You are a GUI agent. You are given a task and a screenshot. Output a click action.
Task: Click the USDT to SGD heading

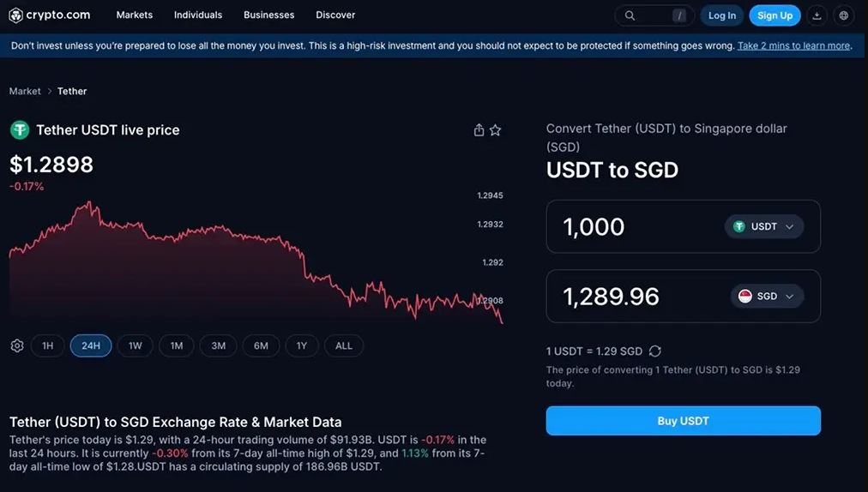(x=612, y=170)
